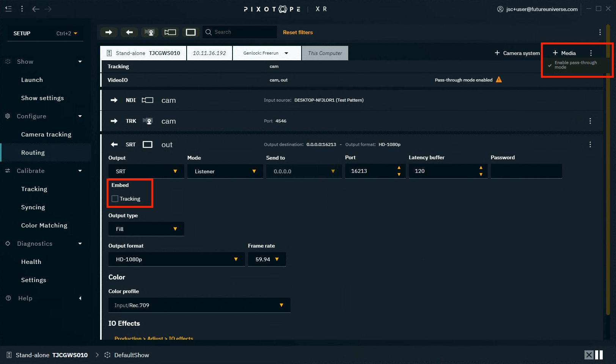616x364 pixels.
Task: Filter by media output rectangle icon
Action: coord(191,32)
